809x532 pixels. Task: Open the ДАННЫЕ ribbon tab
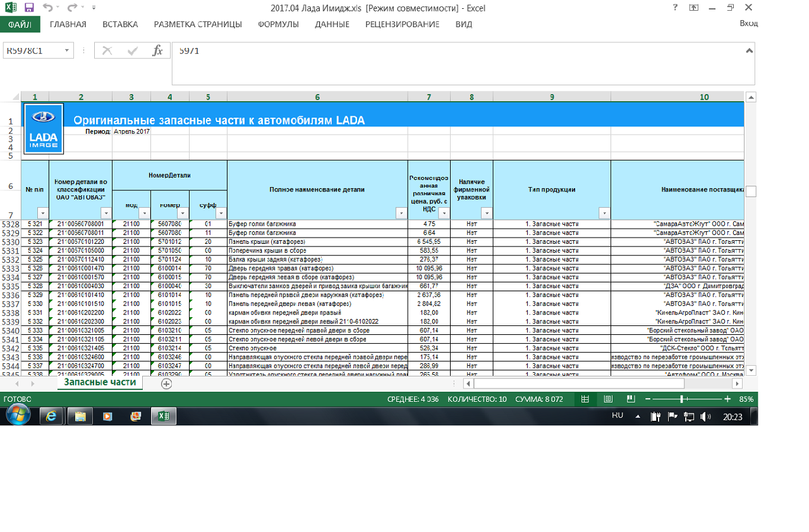pos(332,25)
